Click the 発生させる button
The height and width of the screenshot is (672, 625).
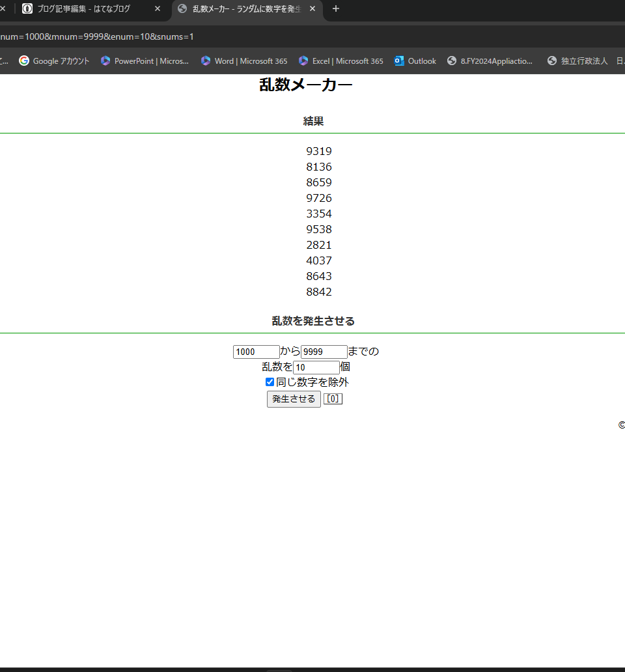(294, 399)
